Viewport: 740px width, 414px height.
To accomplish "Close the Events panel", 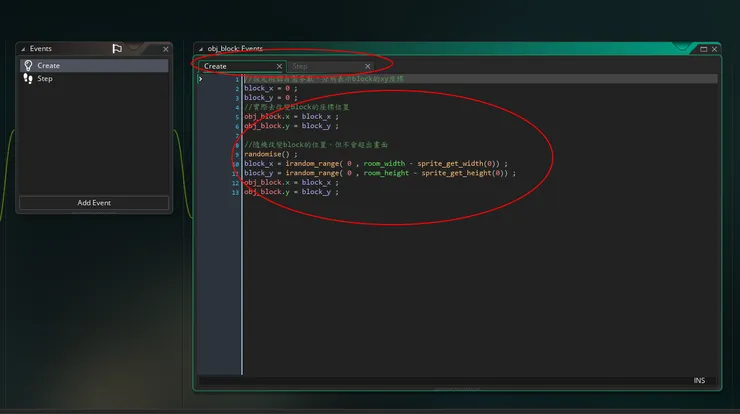I will (166, 49).
